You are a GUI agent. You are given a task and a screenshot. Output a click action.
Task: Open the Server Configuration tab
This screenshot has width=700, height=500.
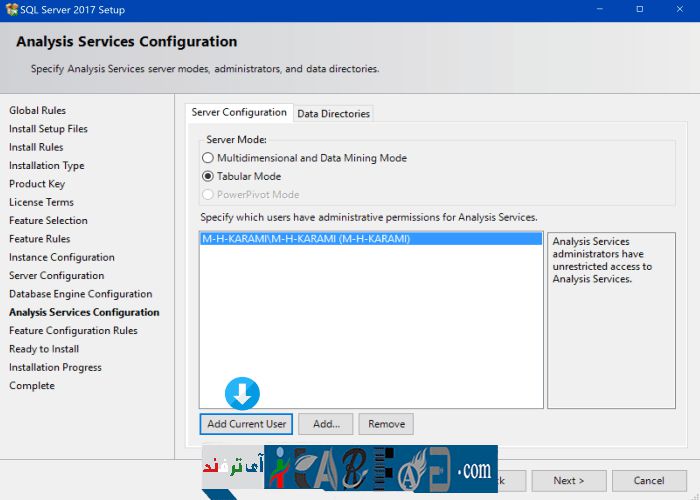click(x=239, y=113)
